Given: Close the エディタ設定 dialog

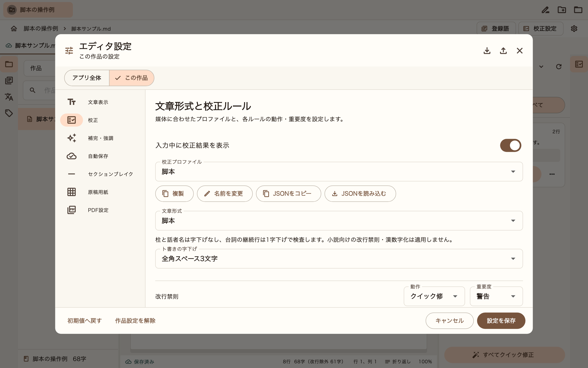Looking at the screenshot, I should click(x=519, y=51).
